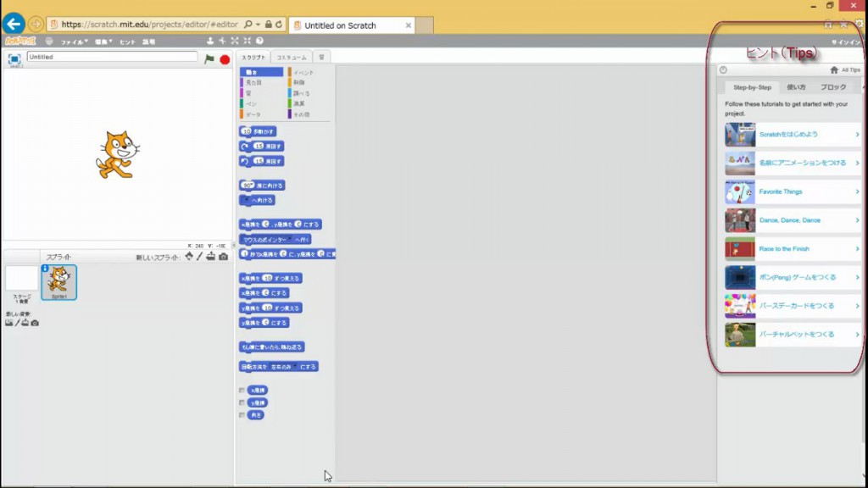Open the 編集 dropdown menu
Image resolution: width=868 pixels, height=488 pixels.
click(x=103, y=42)
